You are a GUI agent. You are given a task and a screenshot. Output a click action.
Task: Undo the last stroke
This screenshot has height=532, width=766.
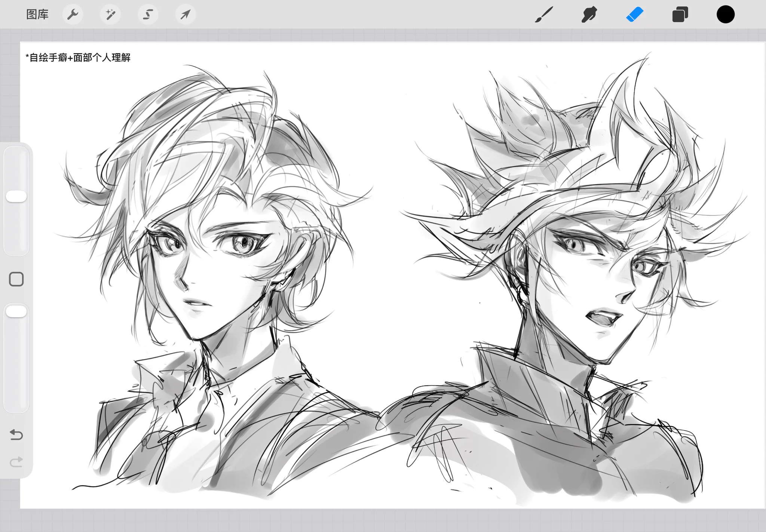(x=16, y=434)
